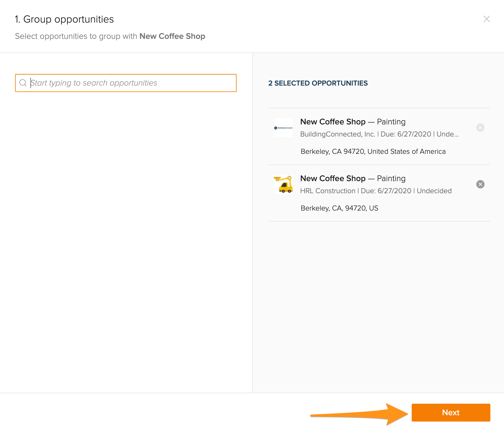Image resolution: width=504 pixels, height=431 pixels.
Task: Click the BuildingConnected company logo thumbnail
Action: 283,128
